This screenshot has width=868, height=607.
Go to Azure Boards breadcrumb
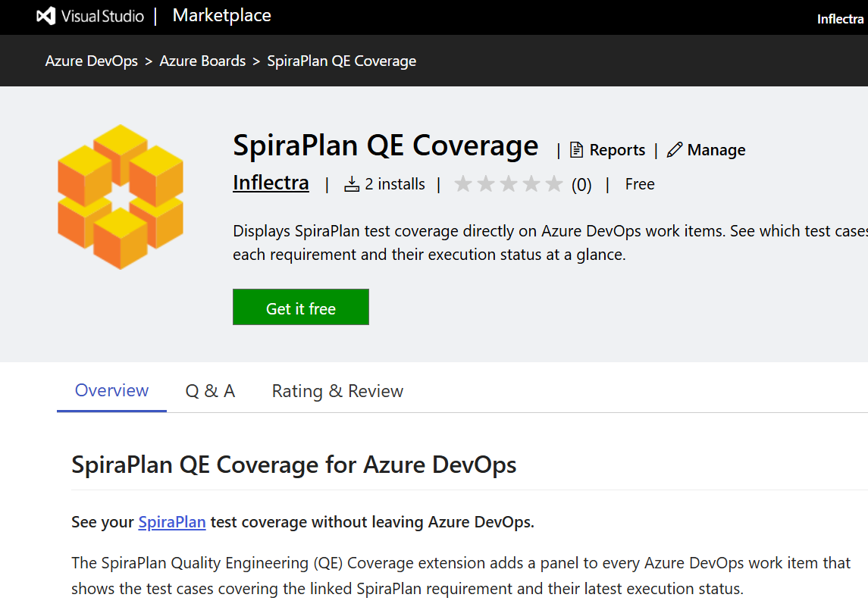point(202,61)
